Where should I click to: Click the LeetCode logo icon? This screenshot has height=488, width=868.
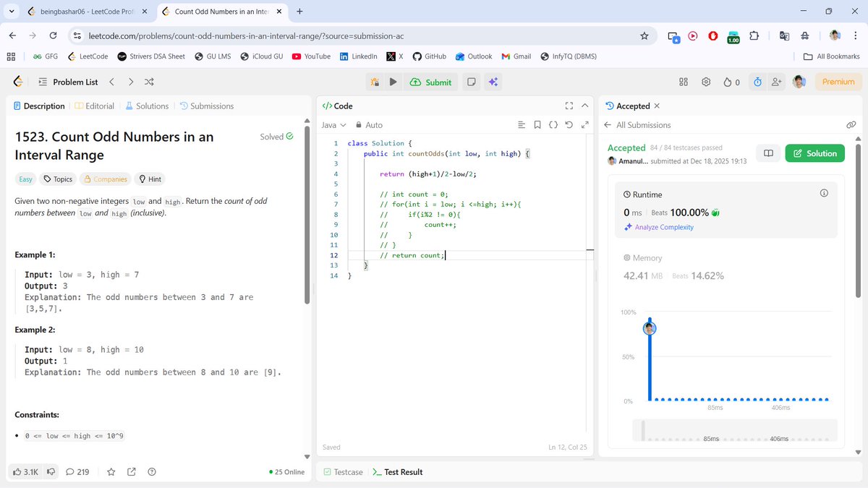tap(18, 82)
